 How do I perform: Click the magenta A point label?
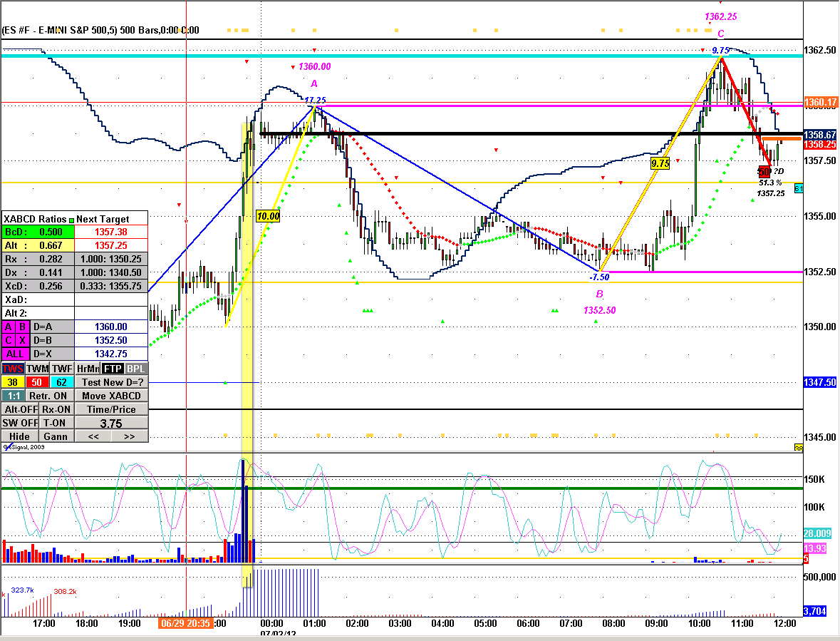(314, 83)
